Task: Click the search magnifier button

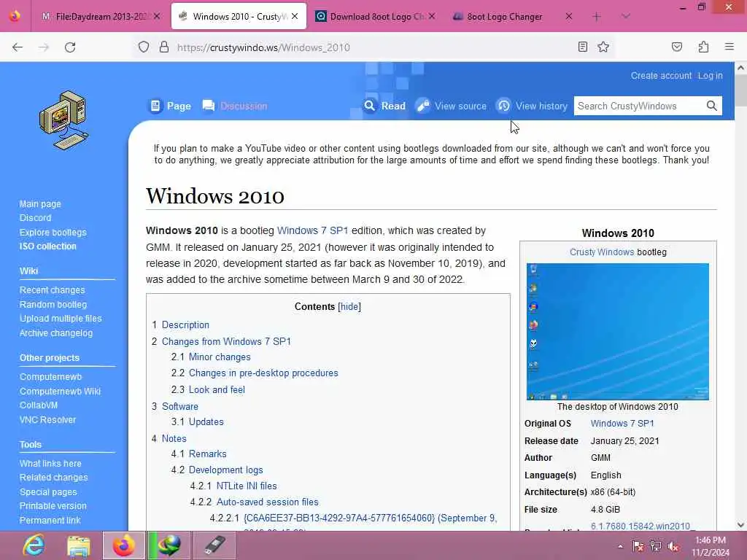Action: (x=712, y=106)
